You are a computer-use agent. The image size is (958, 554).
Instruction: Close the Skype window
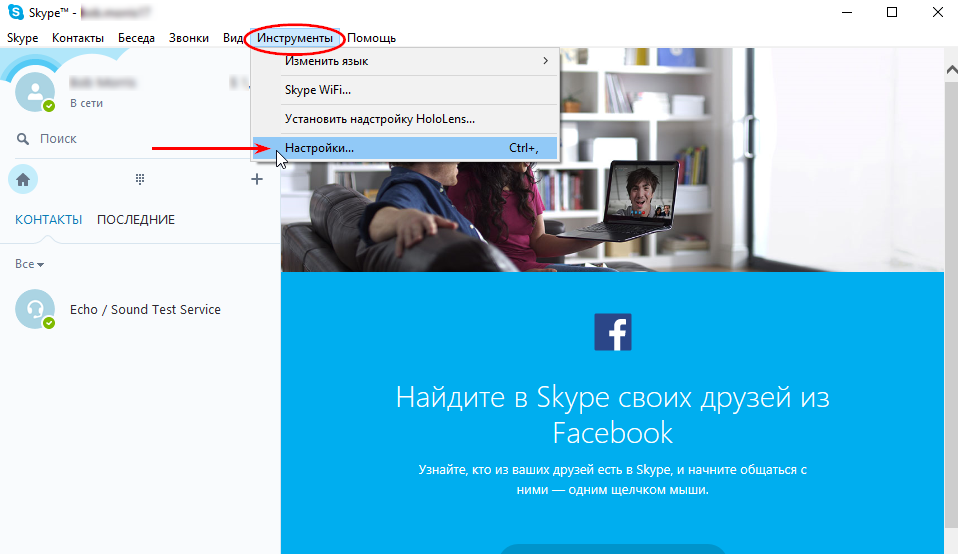(x=938, y=12)
